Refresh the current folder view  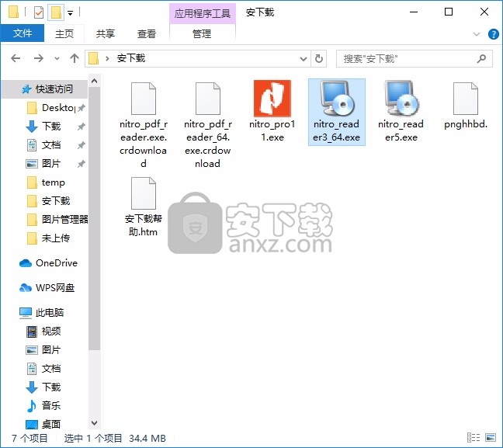(319, 58)
